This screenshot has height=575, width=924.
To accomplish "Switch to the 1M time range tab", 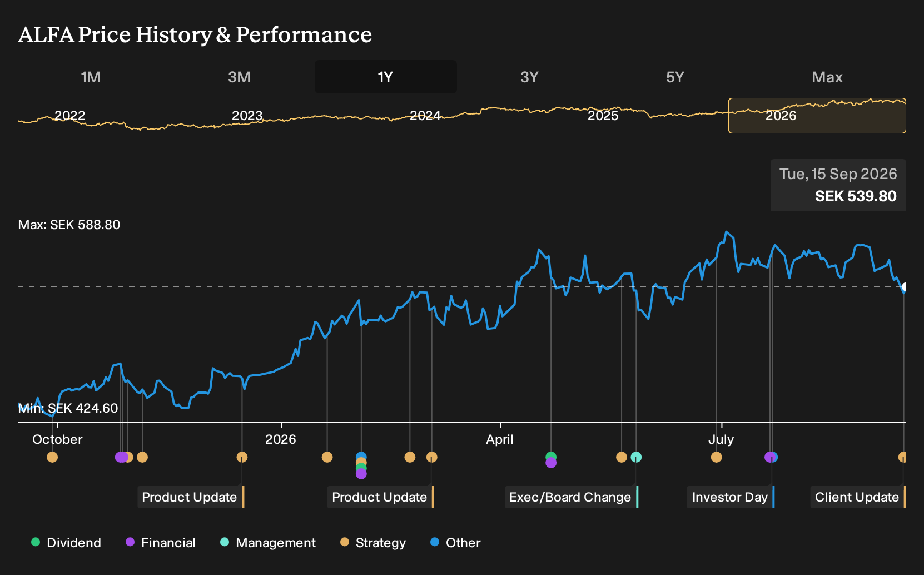I will coord(91,77).
